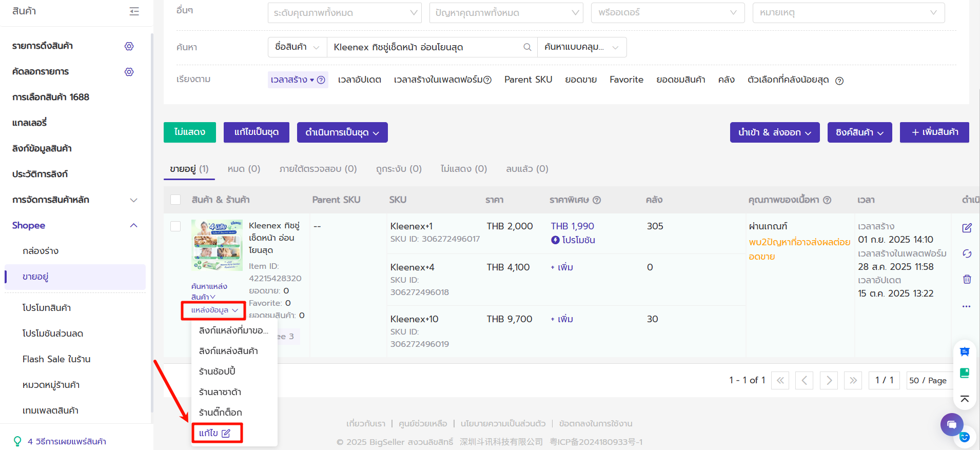The height and width of the screenshot is (450, 980).
Task: Click the แก้ไข link in dropdown menu
Action: point(214,433)
